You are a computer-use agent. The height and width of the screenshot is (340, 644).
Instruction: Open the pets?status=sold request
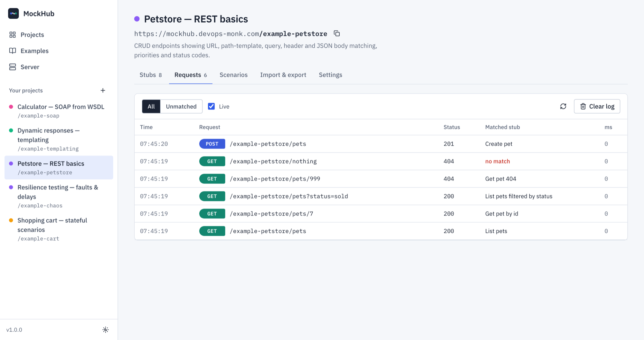tap(381, 196)
